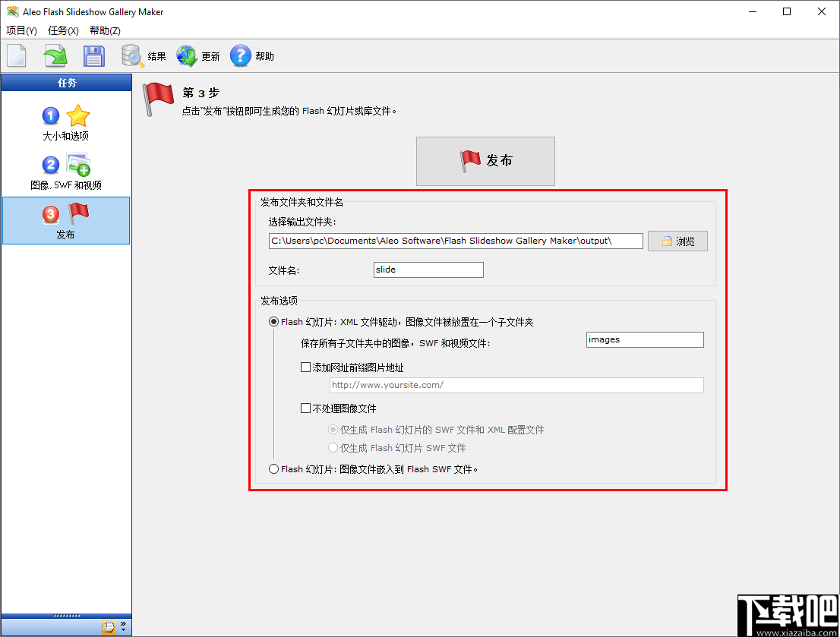Enable 不处理图像文件 checkbox
840x637 pixels.
click(x=306, y=408)
